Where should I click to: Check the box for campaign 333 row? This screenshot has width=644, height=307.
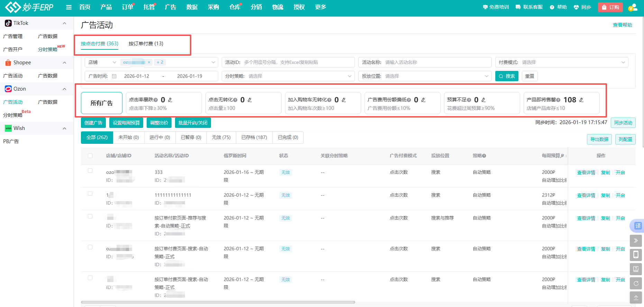(x=90, y=171)
